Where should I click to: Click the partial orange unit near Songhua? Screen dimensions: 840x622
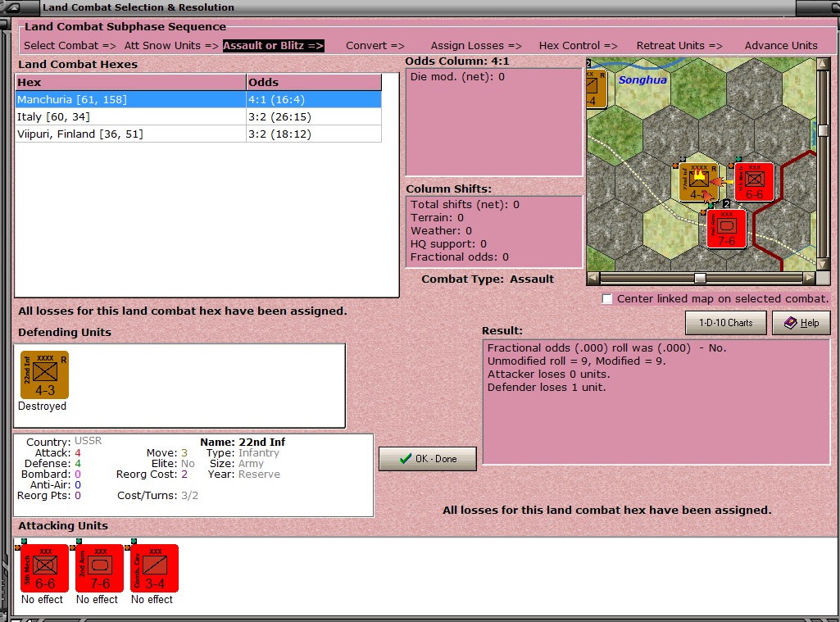597,89
